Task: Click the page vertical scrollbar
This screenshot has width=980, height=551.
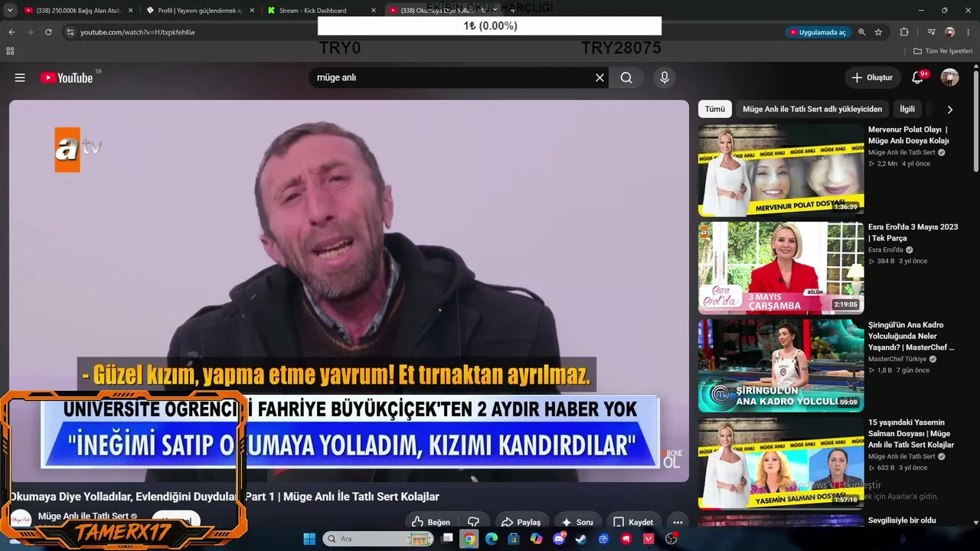Action: [x=975, y=121]
